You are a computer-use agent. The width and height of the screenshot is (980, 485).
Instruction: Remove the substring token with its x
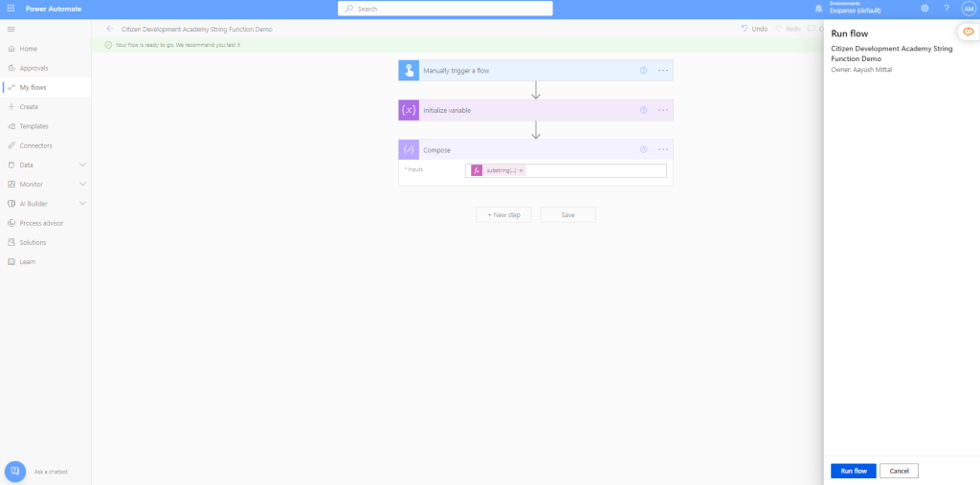[522, 170]
